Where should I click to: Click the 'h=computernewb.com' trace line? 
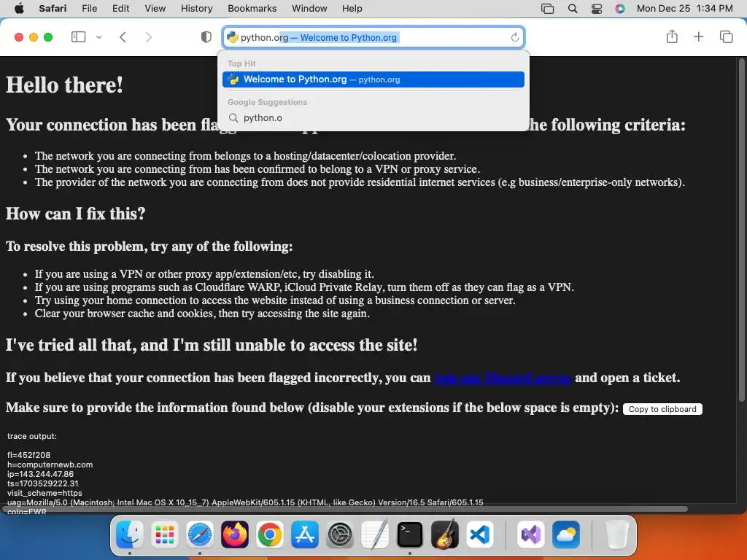(x=50, y=464)
